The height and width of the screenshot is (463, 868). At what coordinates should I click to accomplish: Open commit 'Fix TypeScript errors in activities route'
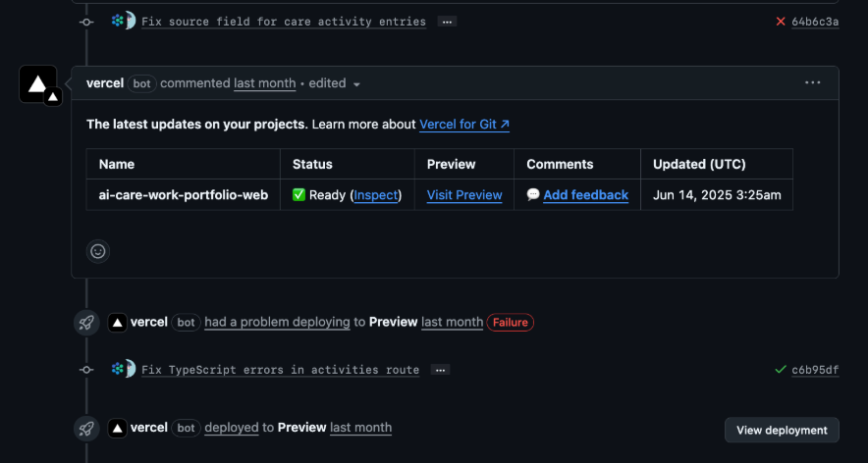click(x=280, y=370)
